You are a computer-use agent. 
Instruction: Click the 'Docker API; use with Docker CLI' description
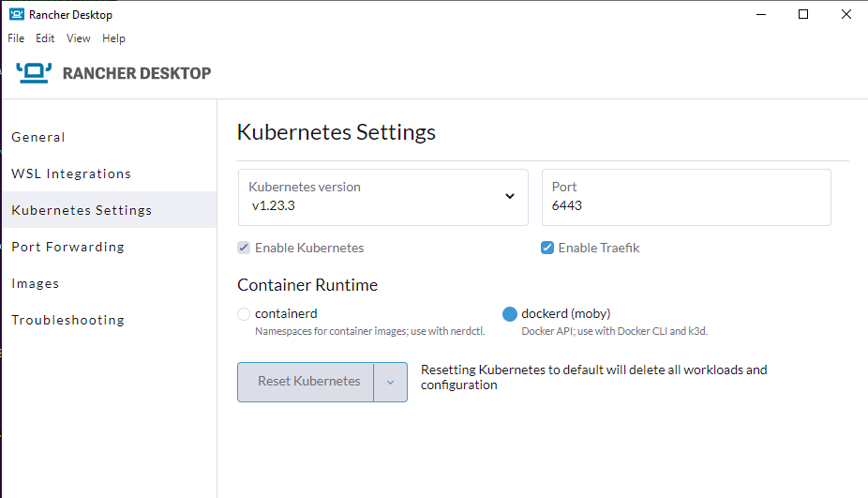pos(615,331)
